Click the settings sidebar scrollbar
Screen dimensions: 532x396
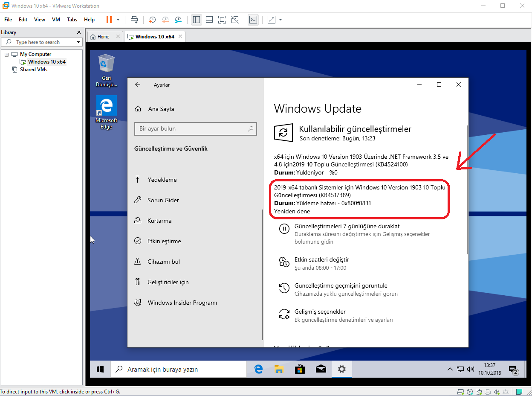tap(263, 275)
